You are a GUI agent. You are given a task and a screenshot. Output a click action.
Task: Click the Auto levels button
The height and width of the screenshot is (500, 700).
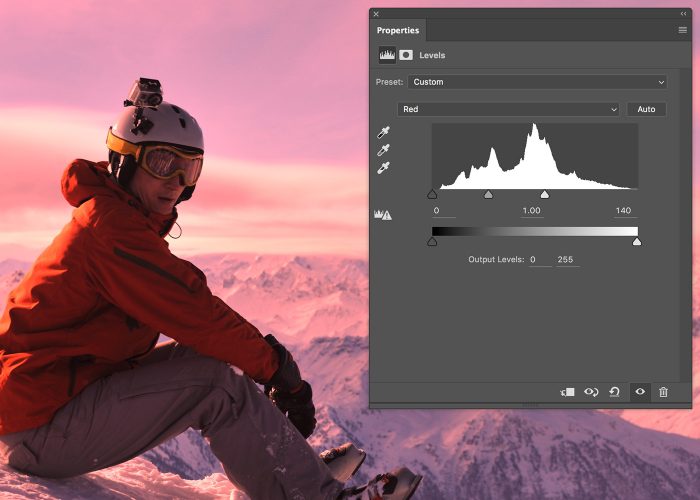point(646,109)
